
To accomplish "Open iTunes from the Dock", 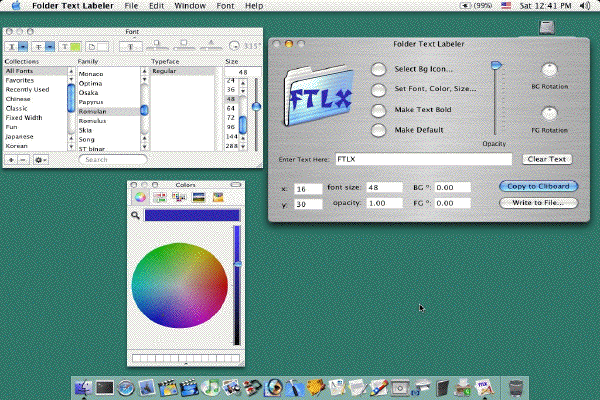I will [x=210, y=388].
